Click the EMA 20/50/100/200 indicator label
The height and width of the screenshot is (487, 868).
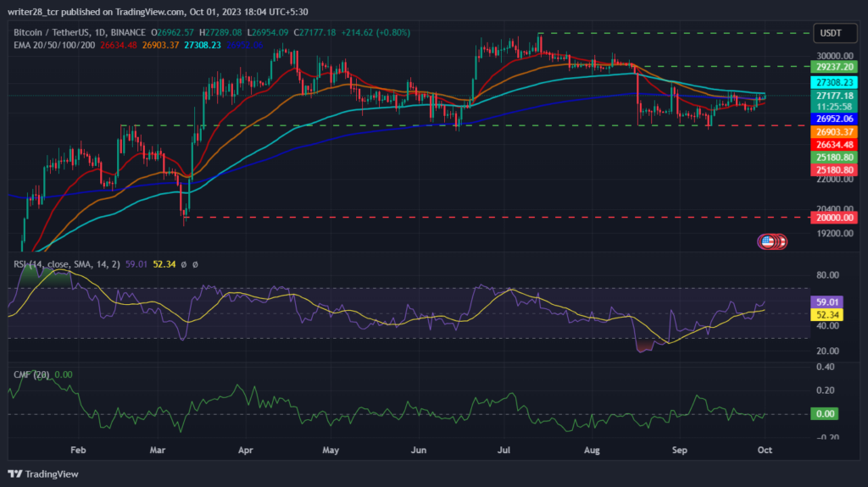coord(54,45)
